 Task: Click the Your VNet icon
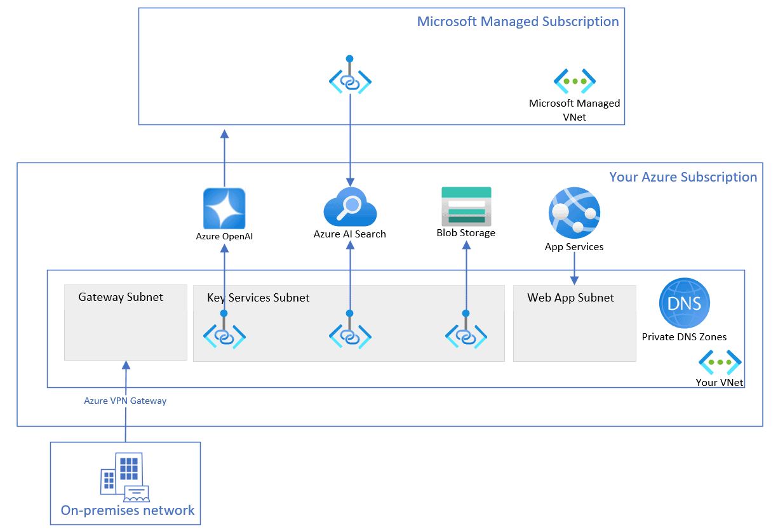pyautogui.click(x=720, y=362)
